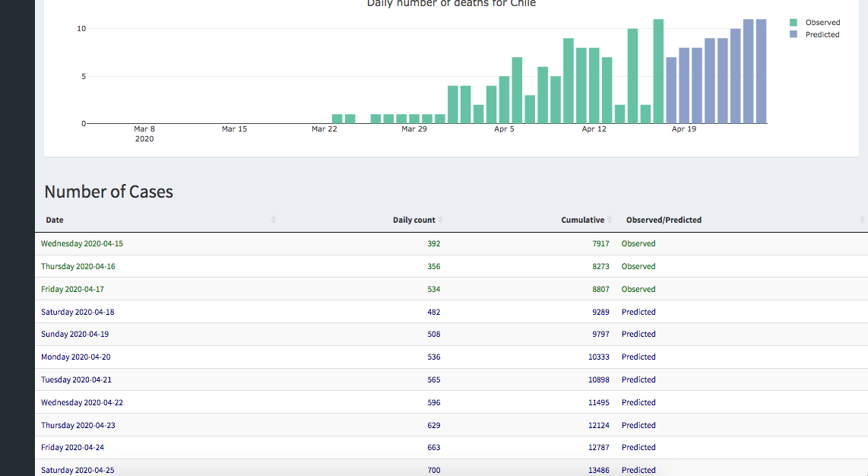This screenshot has height=476, width=868.
Task: Click sort arrows next to Cumulative
Action: [610, 220]
